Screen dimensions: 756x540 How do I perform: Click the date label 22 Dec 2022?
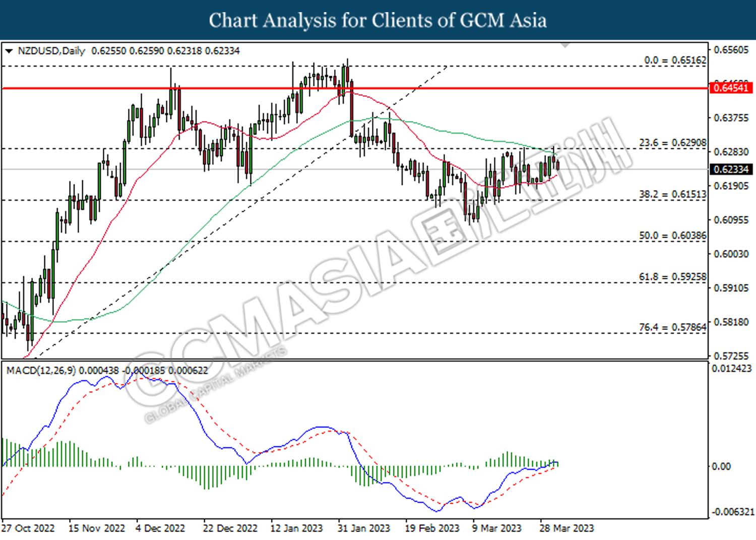pos(230,528)
